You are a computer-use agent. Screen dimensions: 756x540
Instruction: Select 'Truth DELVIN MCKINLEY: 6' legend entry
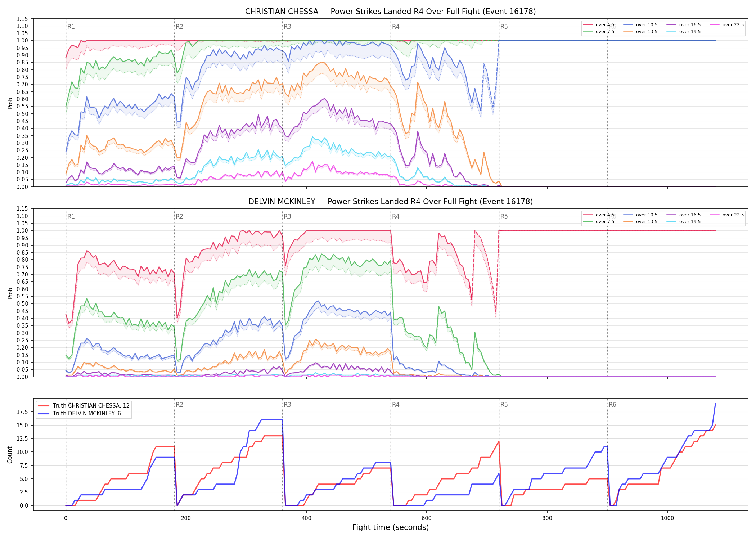(x=79, y=414)
